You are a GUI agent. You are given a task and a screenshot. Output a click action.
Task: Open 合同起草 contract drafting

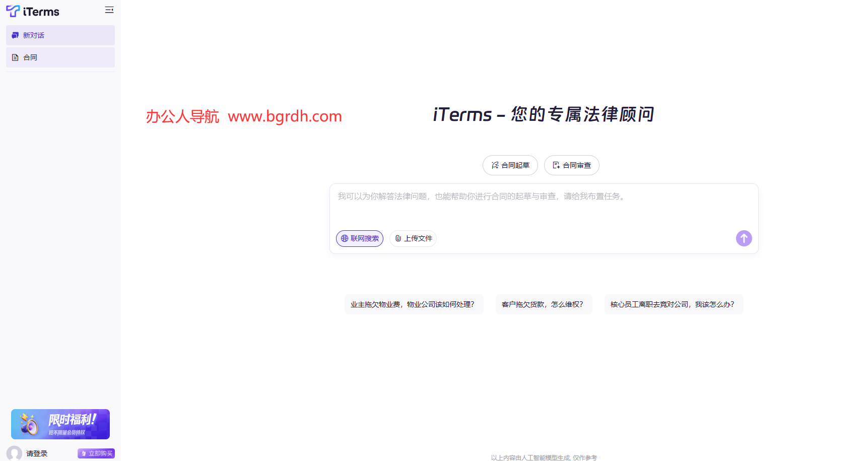510,165
